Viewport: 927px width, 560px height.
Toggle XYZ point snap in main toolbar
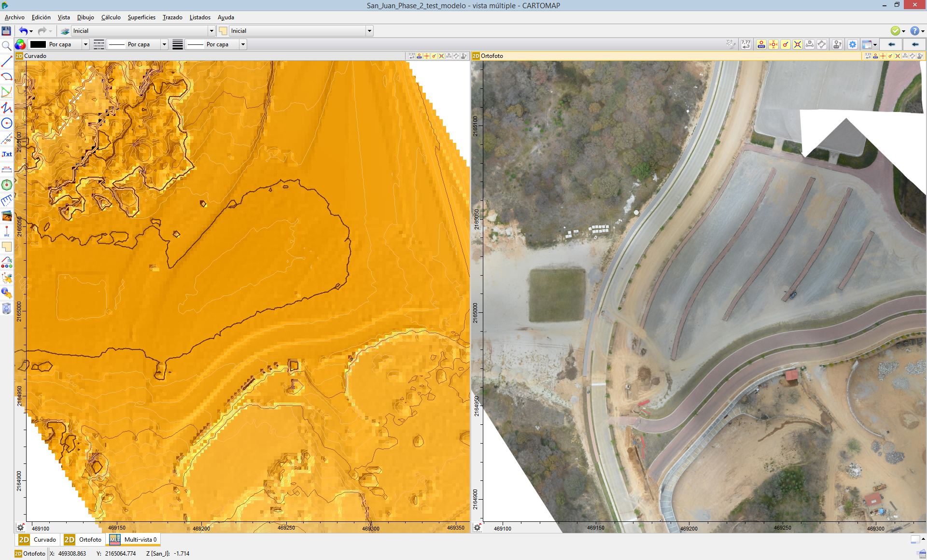(761, 44)
